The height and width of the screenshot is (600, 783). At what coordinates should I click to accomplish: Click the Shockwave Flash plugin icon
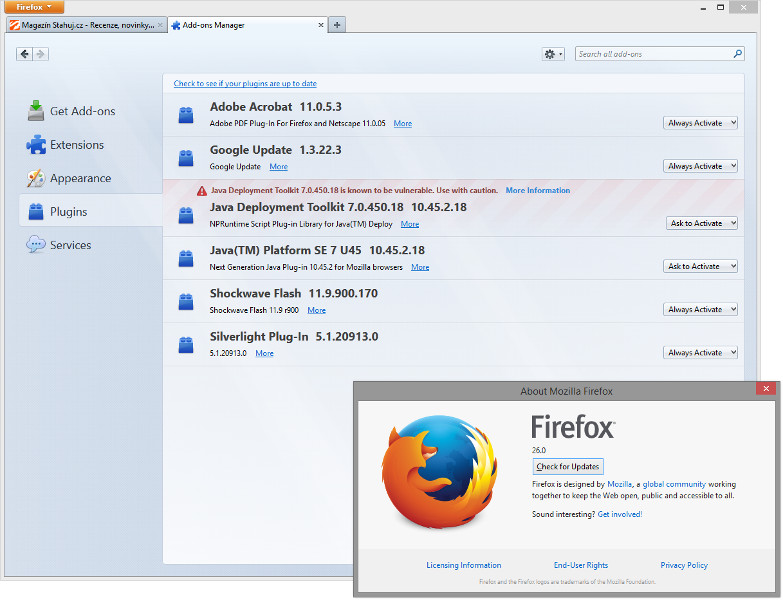click(186, 302)
